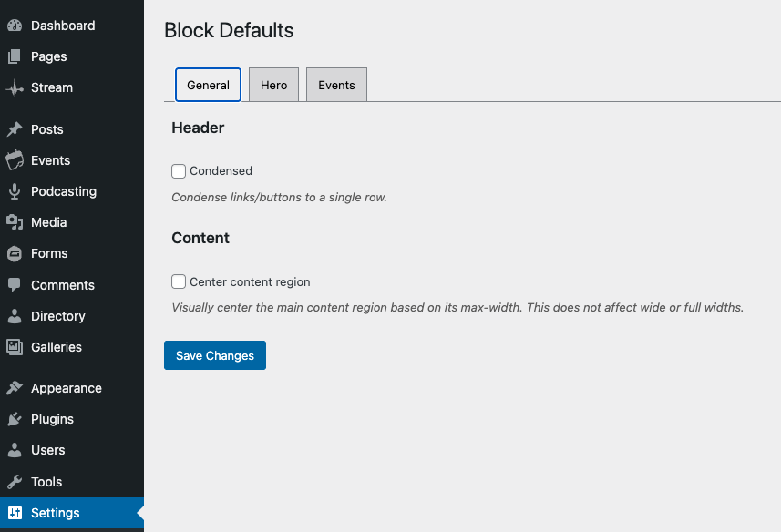Open Stream via its pulse icon
The width and height of the screenshot is (781, 532).
point(14,88)
